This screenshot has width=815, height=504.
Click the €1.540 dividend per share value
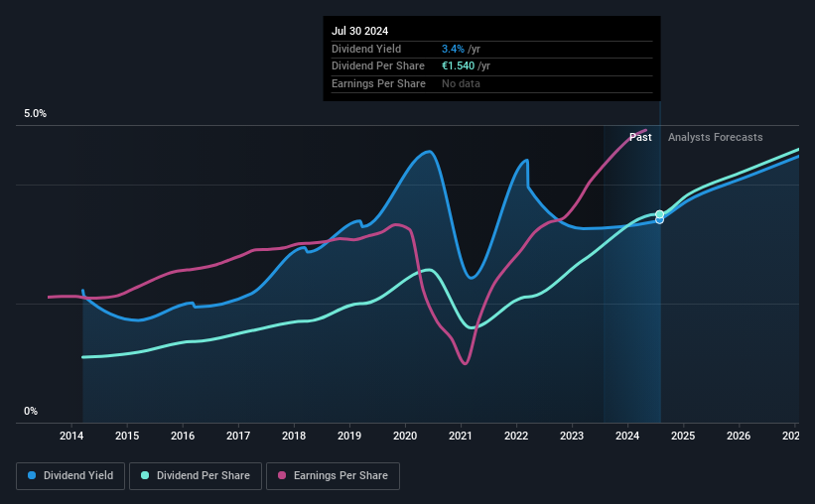click(458, 66)
